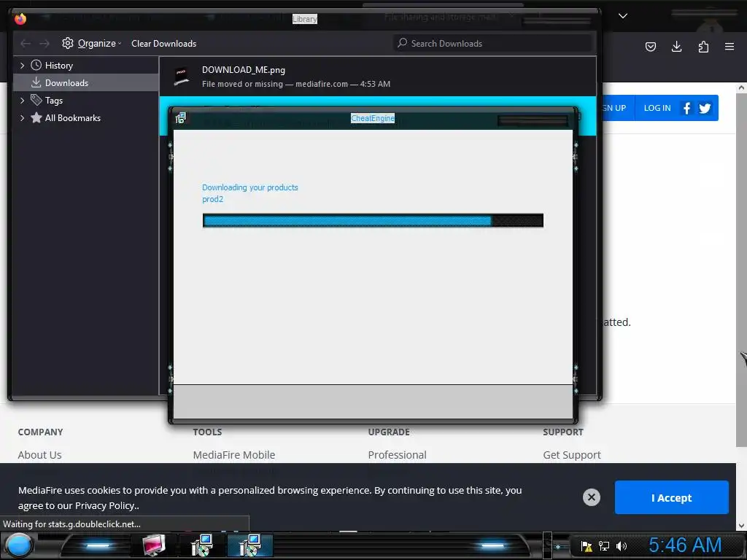747x560 pixels.
Task: Click the LOG IN link on MediaFire
Action: 657,108
